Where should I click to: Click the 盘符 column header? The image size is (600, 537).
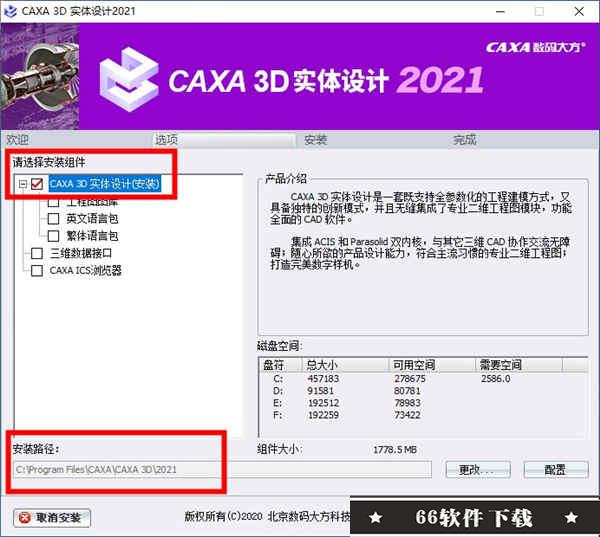(281, 365)
